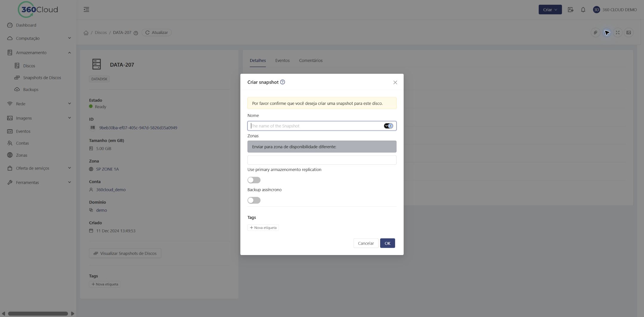Image resolution: width=644 pixels, height=317 pixels.
Task: Toggle Backup assíncrono switch
Action: point(254,200)
